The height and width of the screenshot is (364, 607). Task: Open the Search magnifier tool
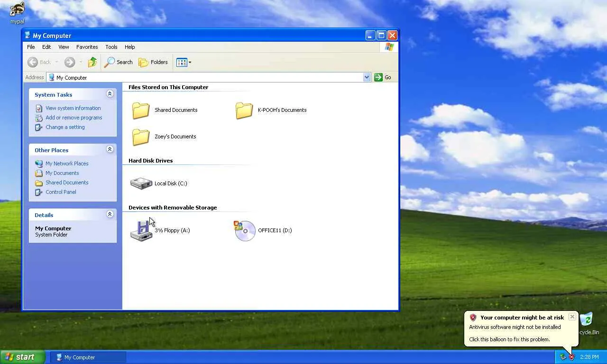point(119,62)
